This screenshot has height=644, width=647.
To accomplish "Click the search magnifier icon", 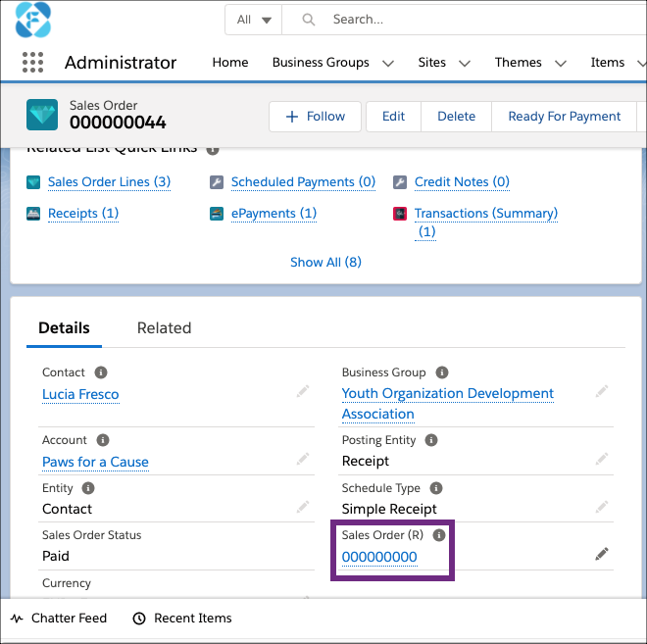I will pos(308,20).
